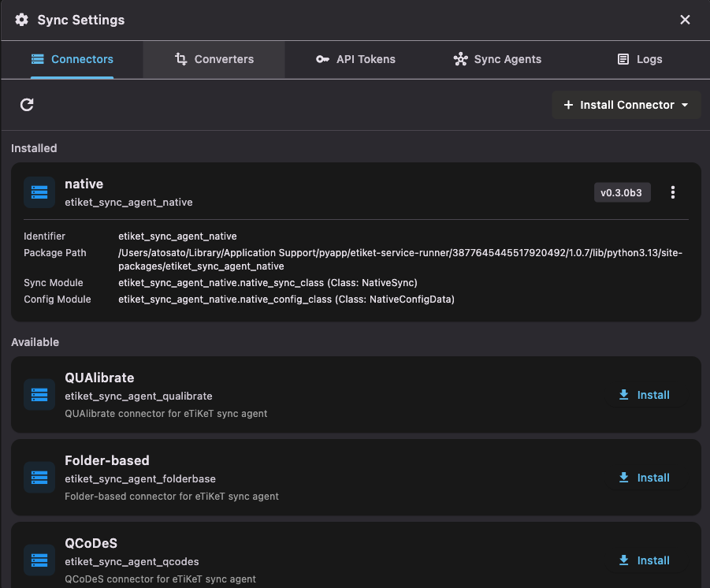Click the QUAlibrate connector storage icon
Viewport: 710px width, 588px height.
click(39, 395)
